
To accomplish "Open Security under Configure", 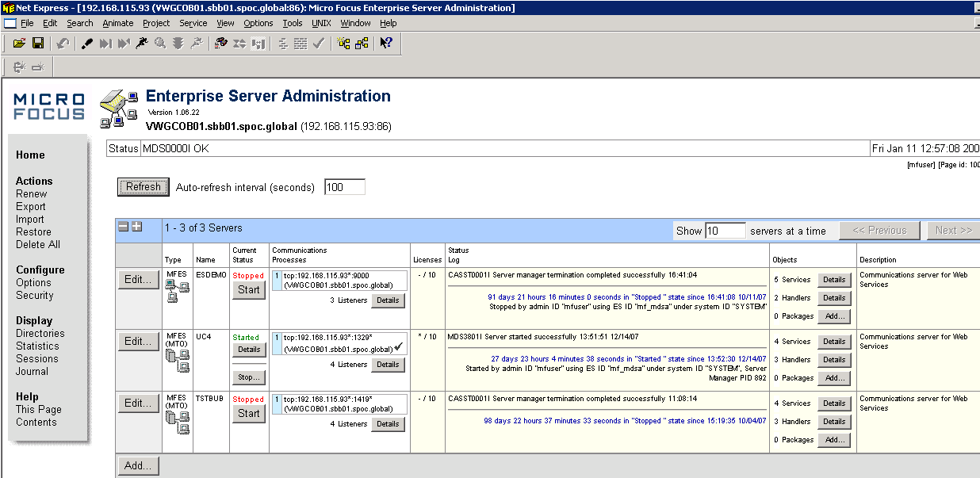I will tap(35, 295).
